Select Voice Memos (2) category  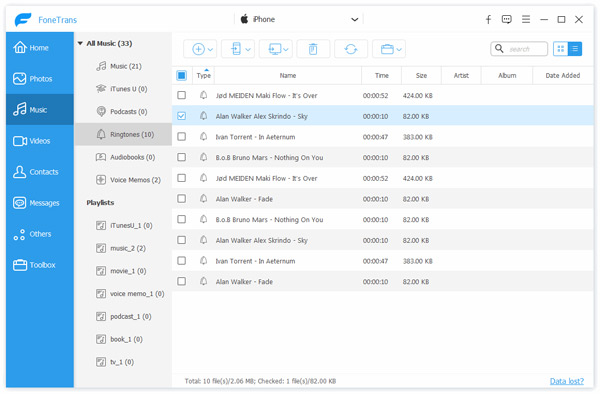[x=123, y=180]
